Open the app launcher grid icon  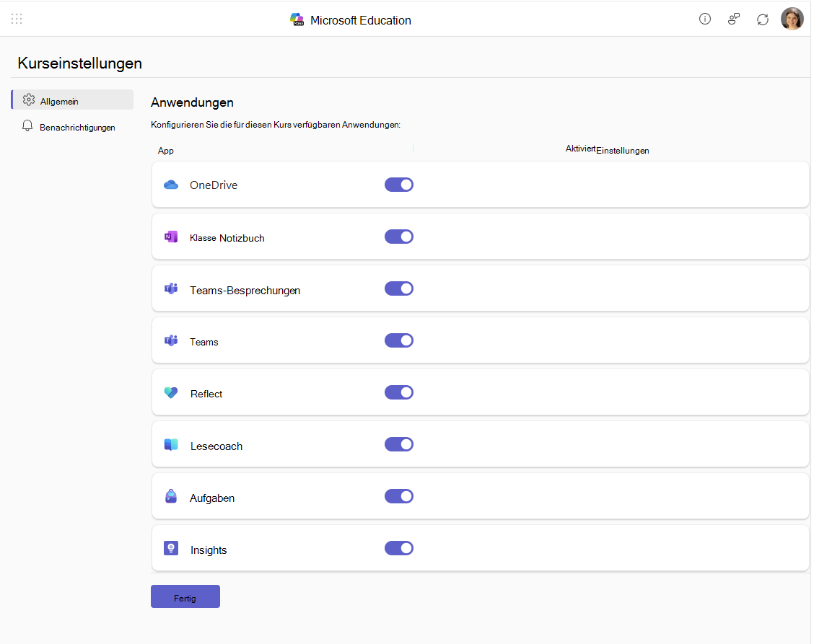17,19
